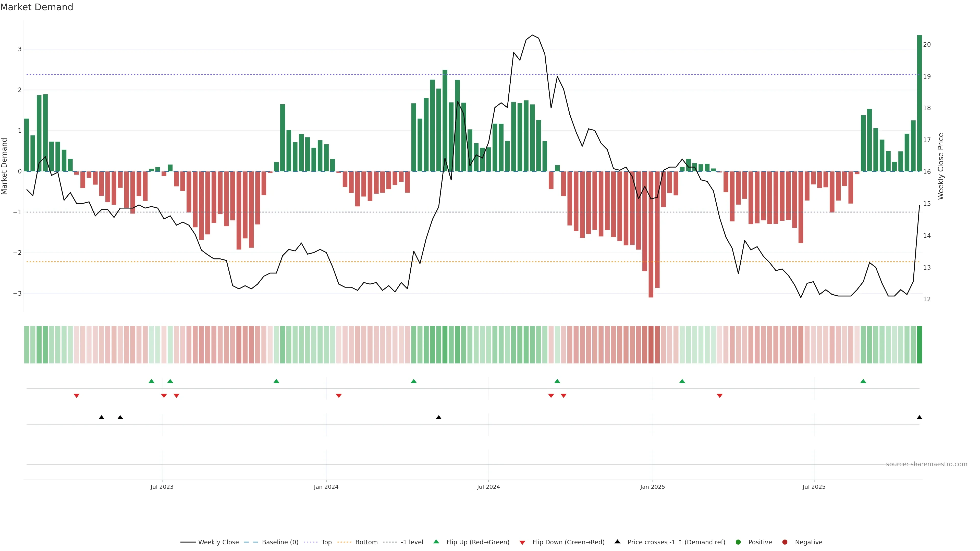Click the tallest green demand bar at right edge

point(919,103)
